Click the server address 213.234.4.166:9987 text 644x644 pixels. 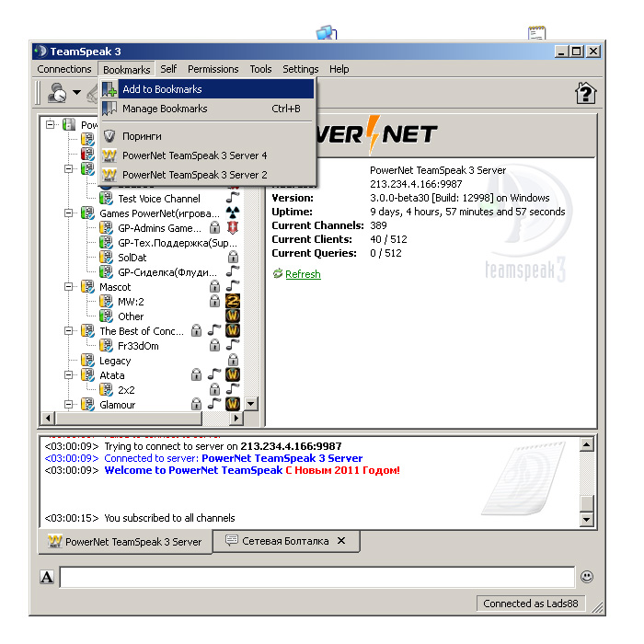(416, 184)
